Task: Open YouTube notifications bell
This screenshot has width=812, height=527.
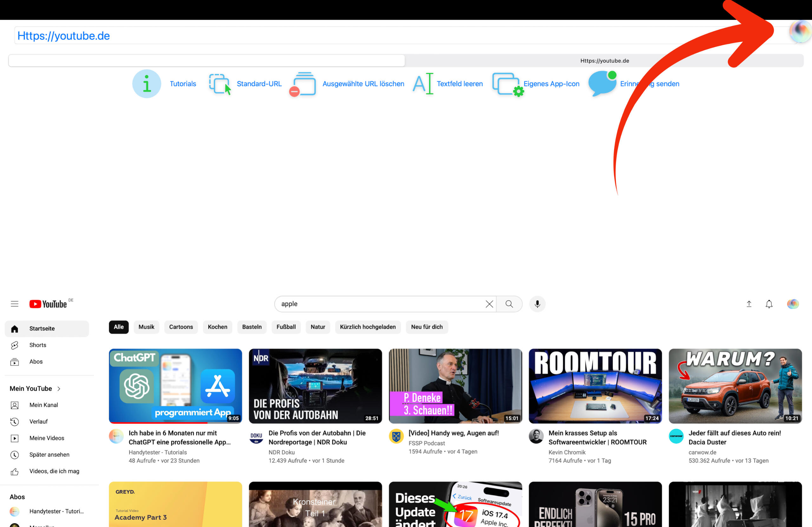Action: tap(769, 304)
